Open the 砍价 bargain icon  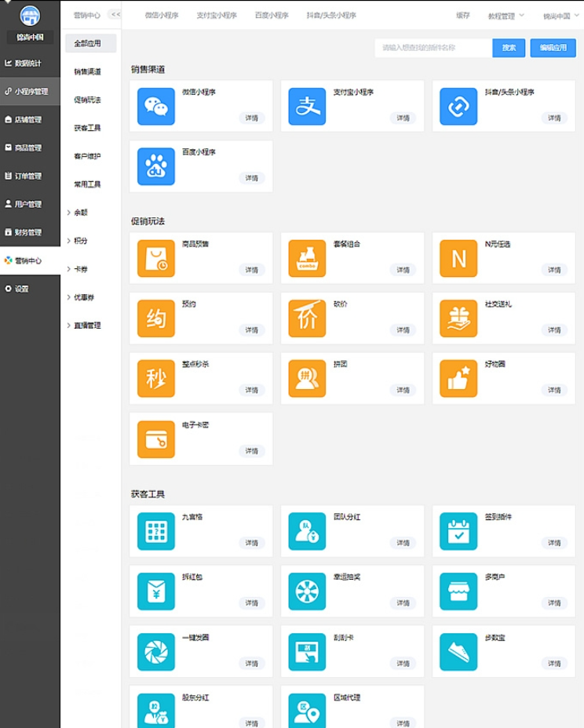pos(307,318)
